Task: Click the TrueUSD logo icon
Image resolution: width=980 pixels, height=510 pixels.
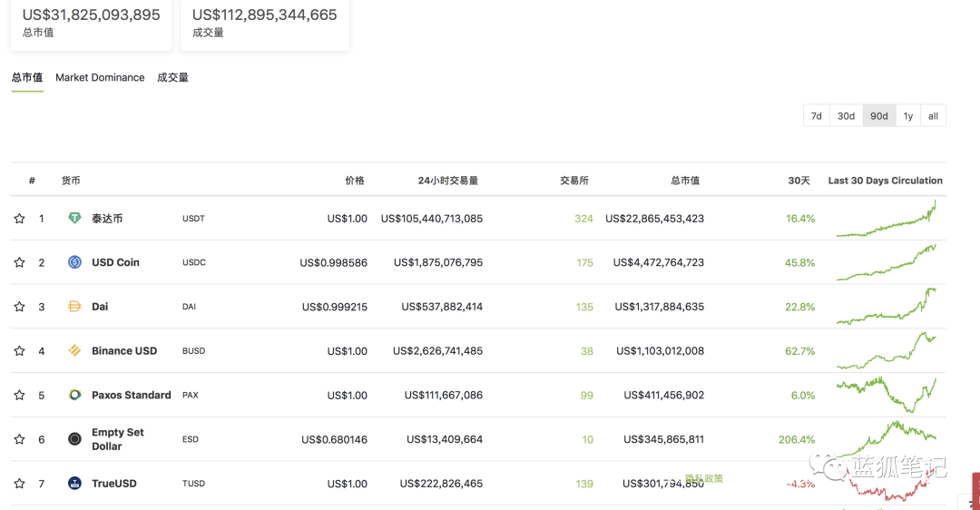Action: [74, 483]
